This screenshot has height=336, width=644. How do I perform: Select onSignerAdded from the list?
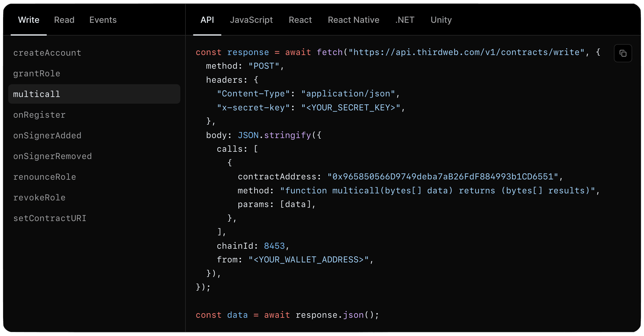[x=47, y=136]
